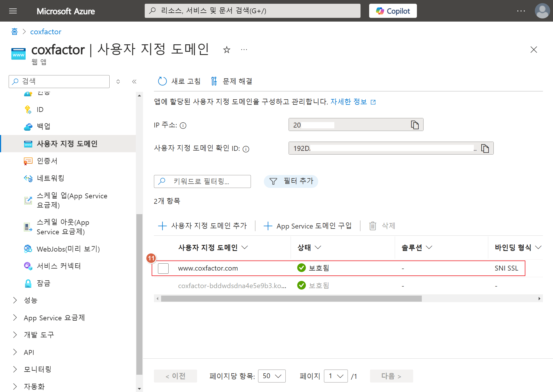The image size is (553, 392).
Task: Focus the sidebar 검색 field
Action: point(59,81)
